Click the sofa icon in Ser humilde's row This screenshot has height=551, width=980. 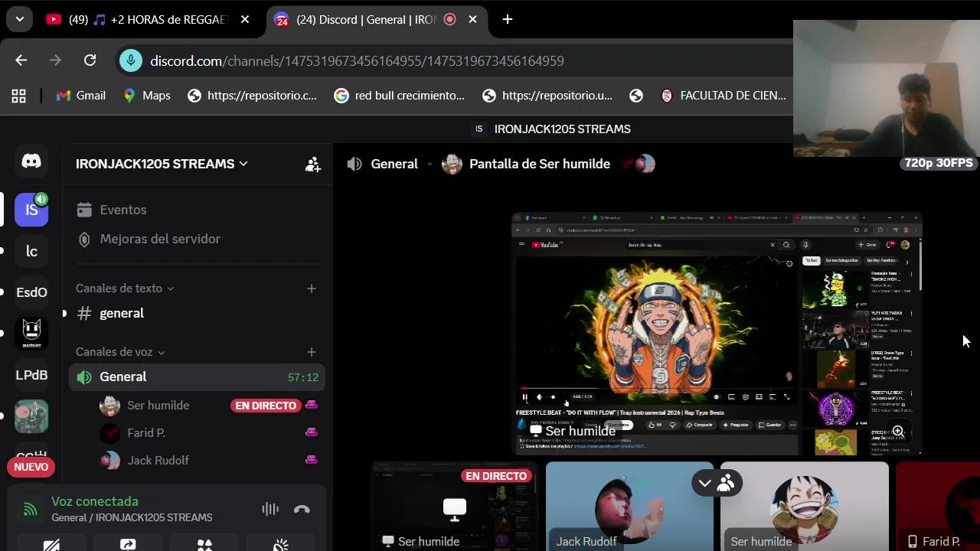311,405
